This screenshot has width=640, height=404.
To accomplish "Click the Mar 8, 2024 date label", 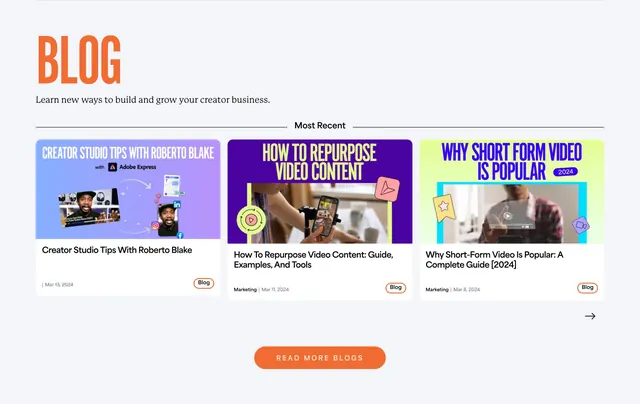I will pyautogui.click(x=467, y=290).
